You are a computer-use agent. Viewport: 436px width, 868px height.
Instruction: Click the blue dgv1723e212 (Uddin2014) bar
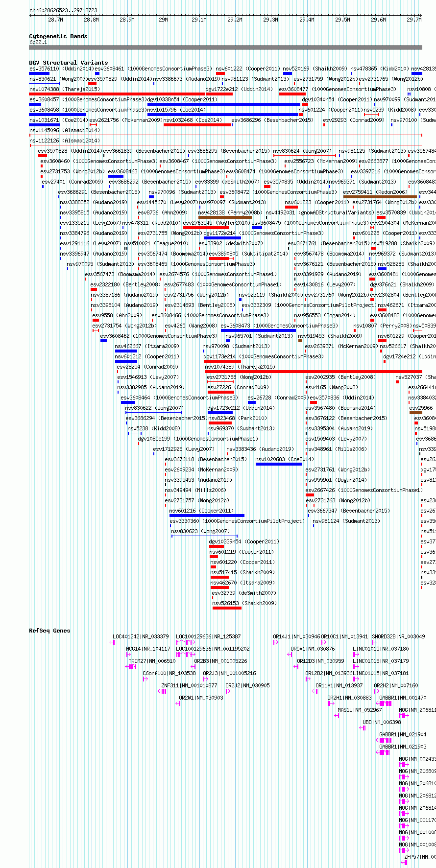coord(220,413)
